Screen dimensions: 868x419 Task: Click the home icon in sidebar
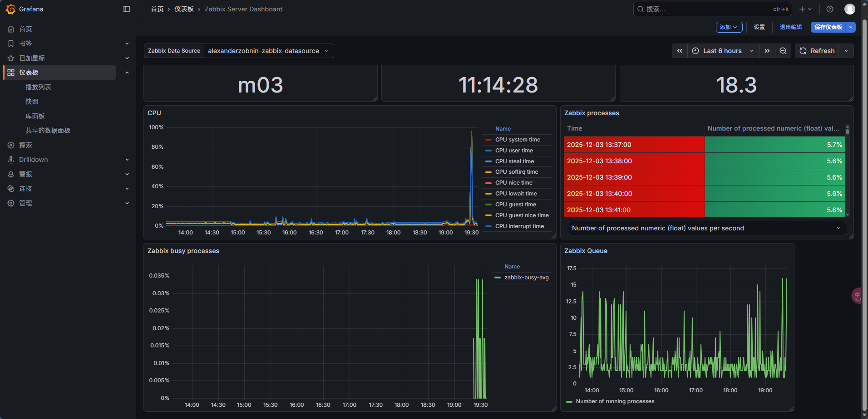coord(11,29)
